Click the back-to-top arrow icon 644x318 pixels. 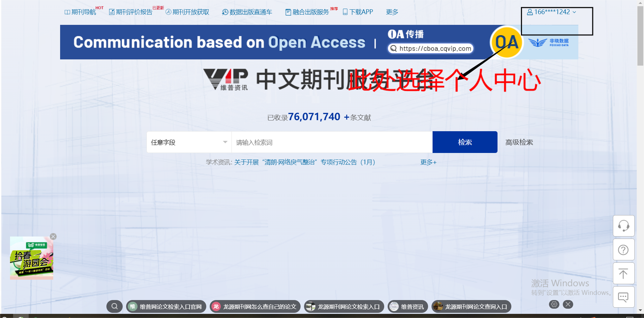[x=624, y=273]
